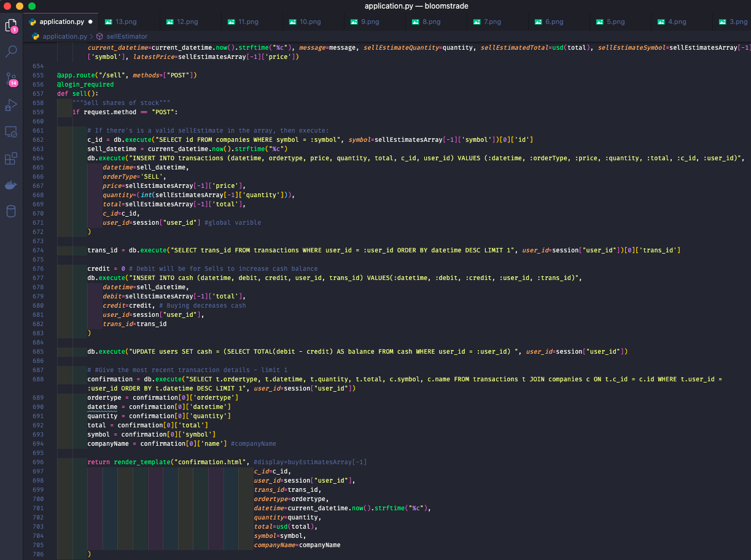
Task: Open the Docker whale icon panel
Action: tap(11, 185)
